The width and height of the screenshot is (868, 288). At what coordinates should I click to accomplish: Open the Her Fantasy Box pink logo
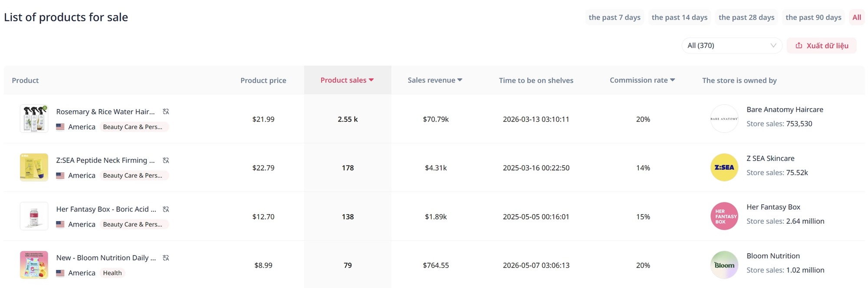(724, 216)
